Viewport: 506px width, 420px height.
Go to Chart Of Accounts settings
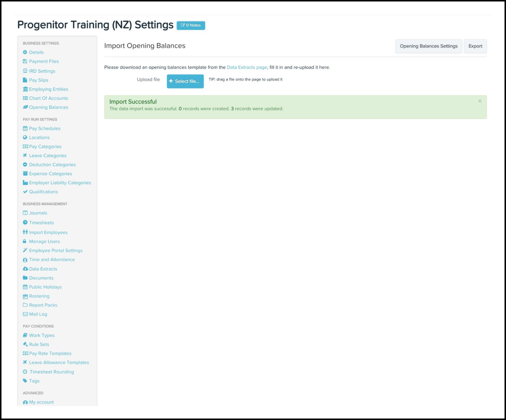[x=48, y=98]
